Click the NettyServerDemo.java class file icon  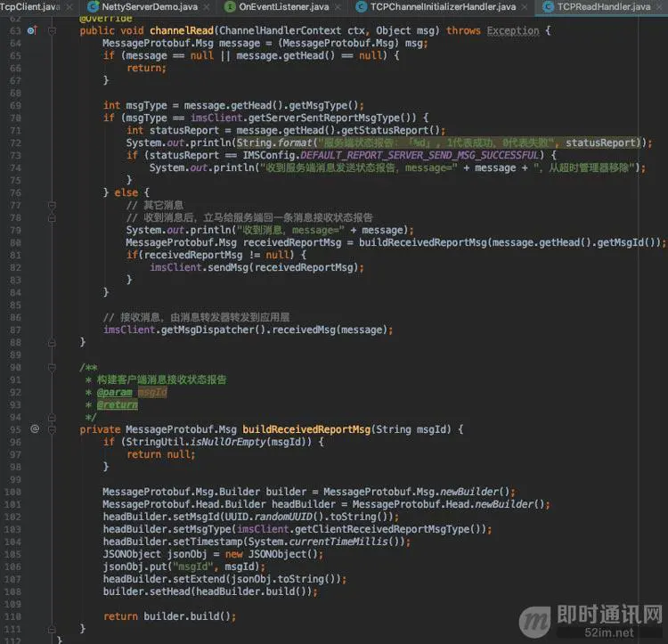pos(93,6)
